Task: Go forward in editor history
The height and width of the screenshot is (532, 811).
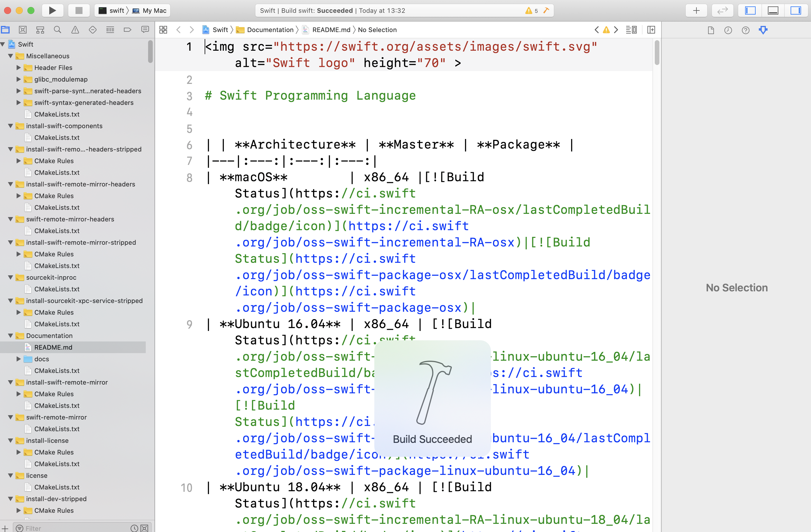Action: (192, 30)
